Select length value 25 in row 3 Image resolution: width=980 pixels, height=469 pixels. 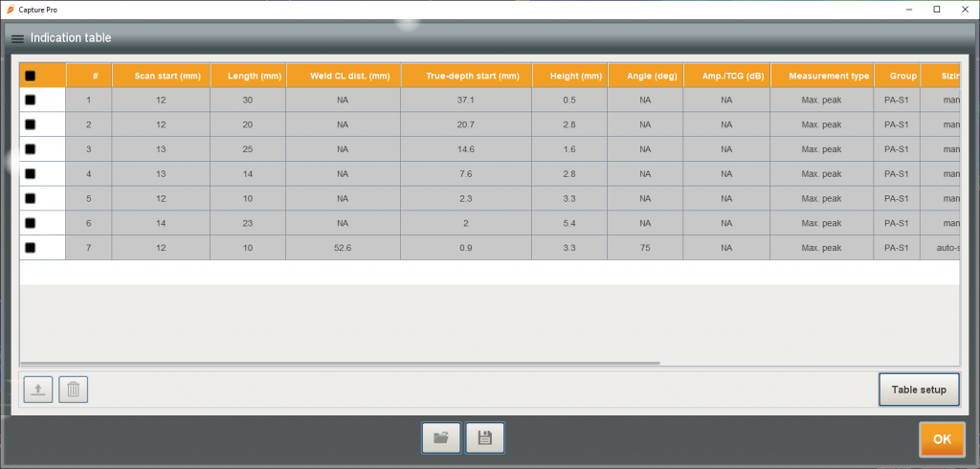(x=248, y=149)
